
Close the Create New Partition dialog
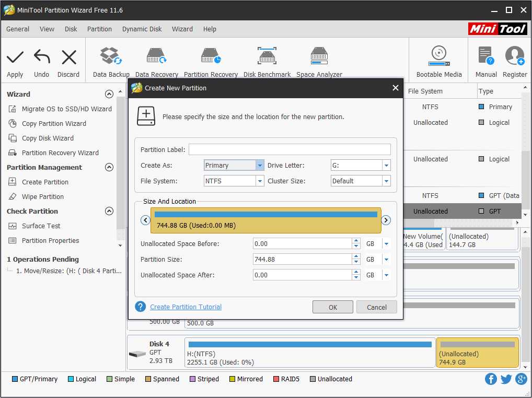tap(395, 88)
